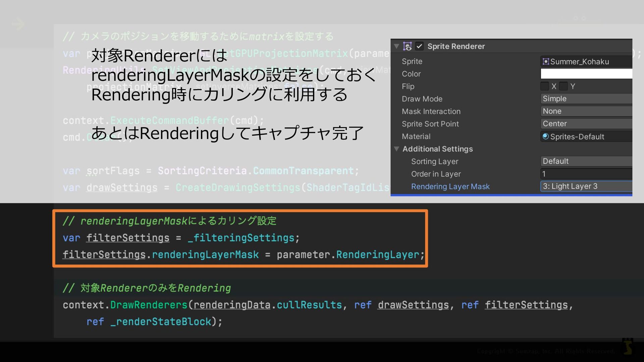This screenshot has width=644, height=362.
Task: Click the Mask Interaction label
Action: (431, 111)
